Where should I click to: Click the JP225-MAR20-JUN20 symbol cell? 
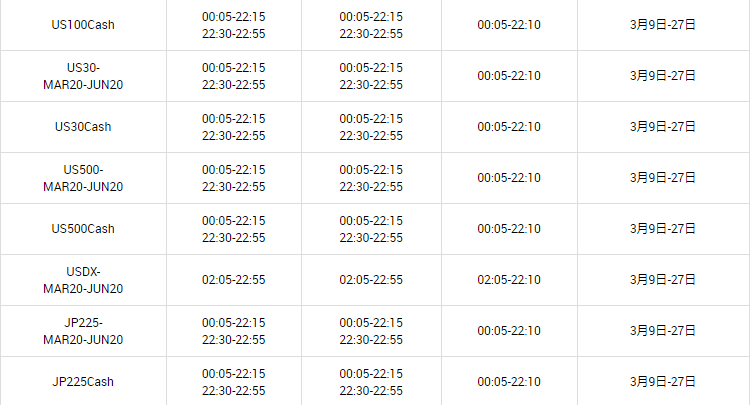pos(83,331)
